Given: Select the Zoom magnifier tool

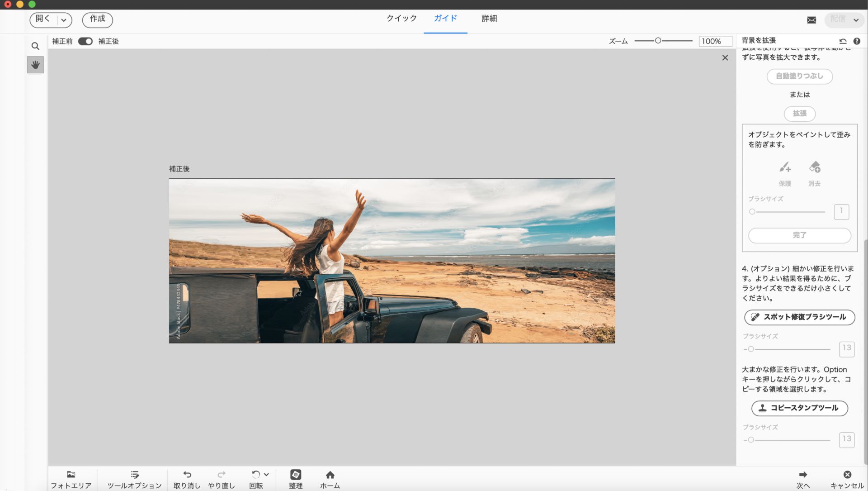Looking at the screenshot, I should [x=35, y=46].
